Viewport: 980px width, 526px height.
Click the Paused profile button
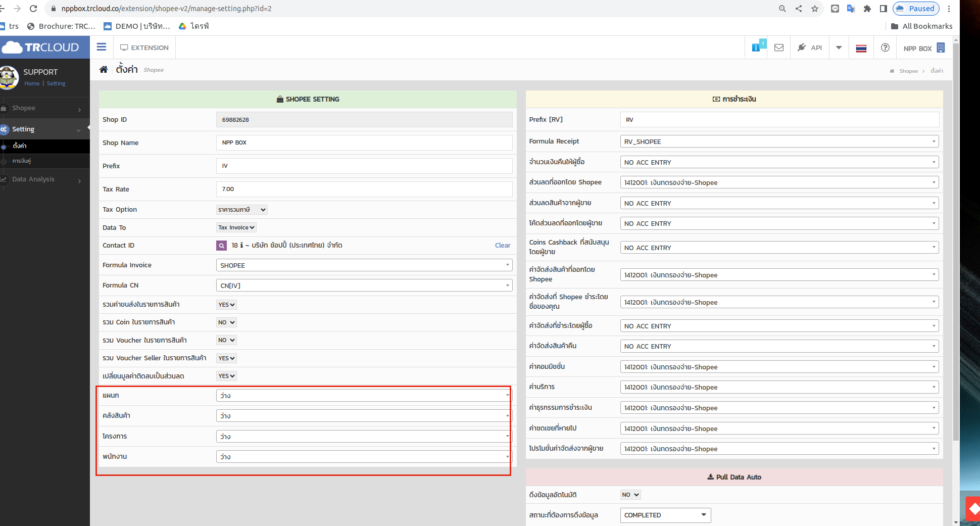tap(916, 9)
